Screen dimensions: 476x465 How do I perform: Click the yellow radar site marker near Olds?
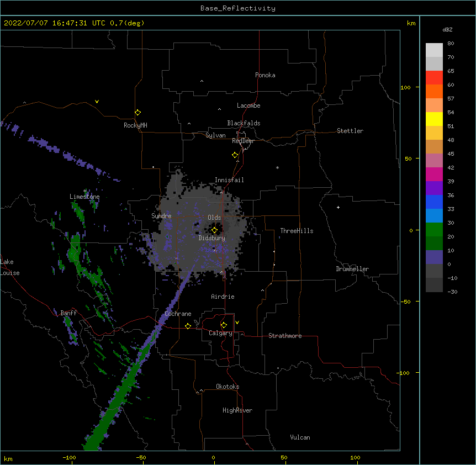[x=214, y=230]
